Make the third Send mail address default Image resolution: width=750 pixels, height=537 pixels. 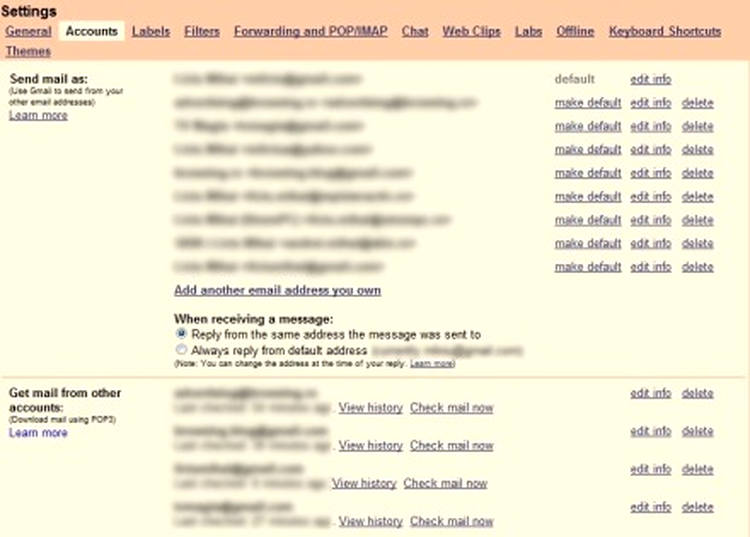point(588,126)
